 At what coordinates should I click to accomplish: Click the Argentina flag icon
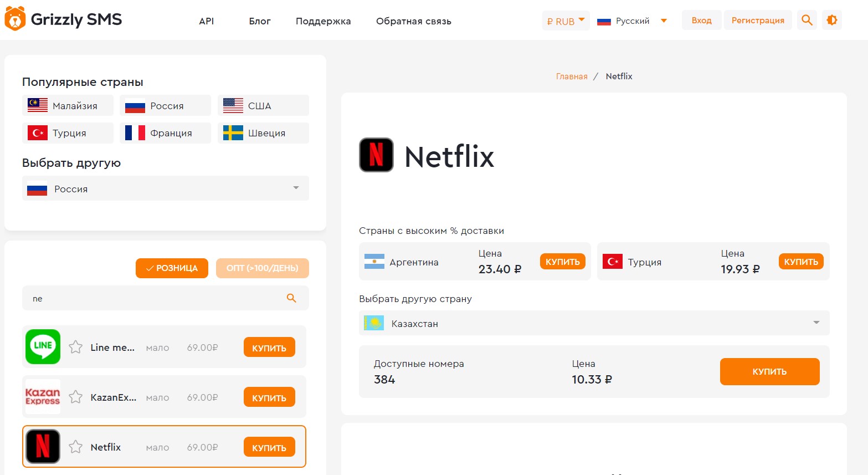click(374, 262)
